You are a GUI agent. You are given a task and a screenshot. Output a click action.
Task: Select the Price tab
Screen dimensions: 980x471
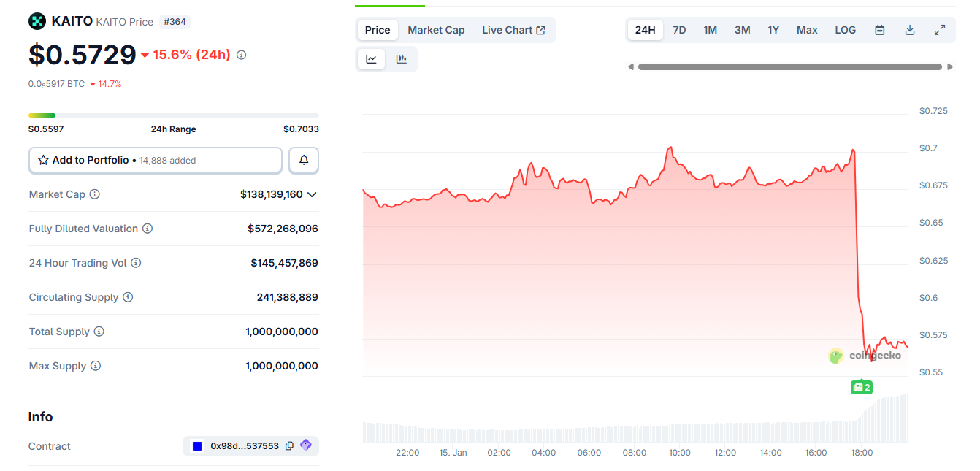coord(378,30)
